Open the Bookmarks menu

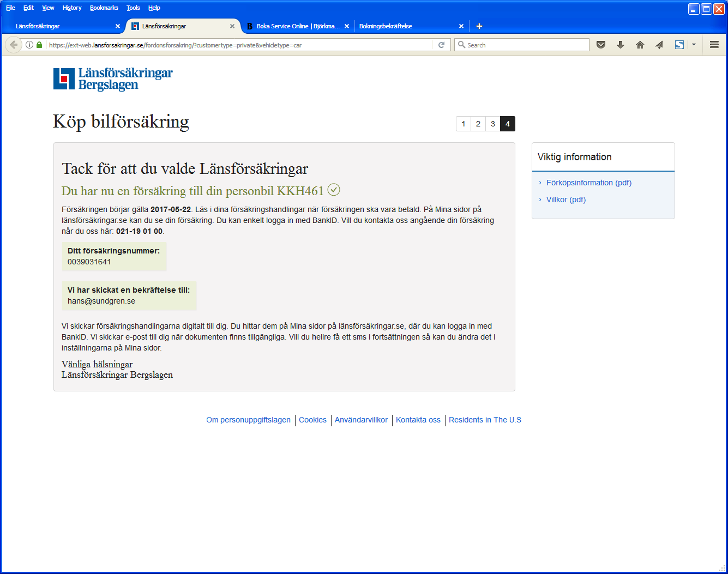(104, 8)
